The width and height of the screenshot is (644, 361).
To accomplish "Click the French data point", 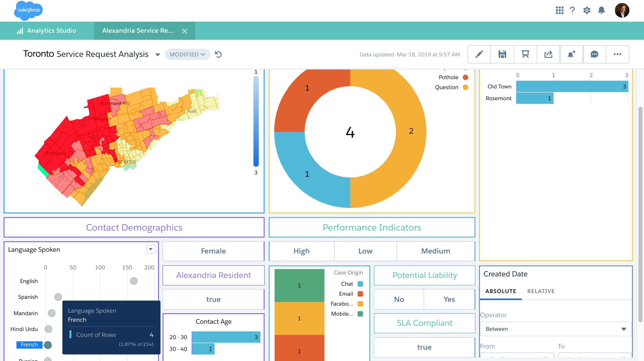I will 48,345.
